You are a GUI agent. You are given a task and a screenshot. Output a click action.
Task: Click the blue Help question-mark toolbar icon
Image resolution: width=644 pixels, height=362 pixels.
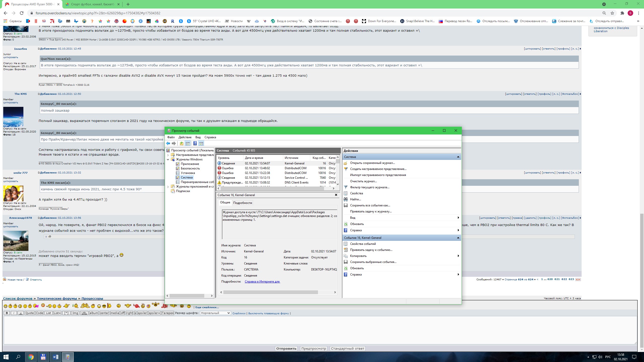pyautogui.click(x=195, y=144)
